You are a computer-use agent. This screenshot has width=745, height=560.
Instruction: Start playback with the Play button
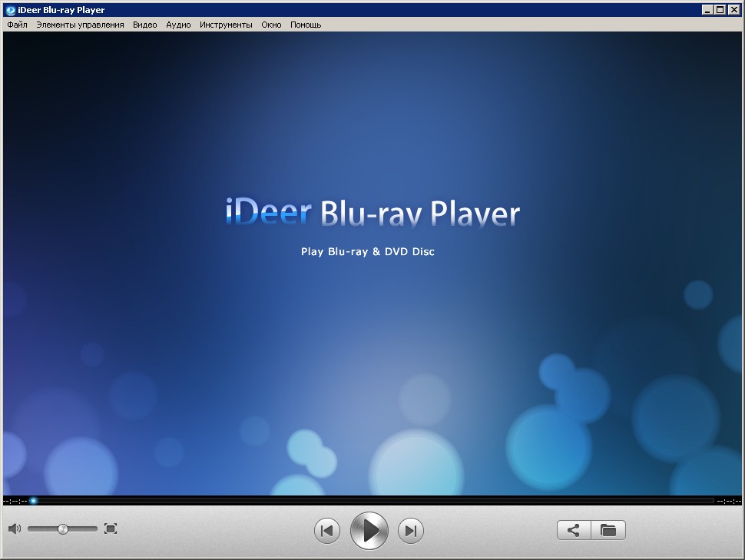369,531
